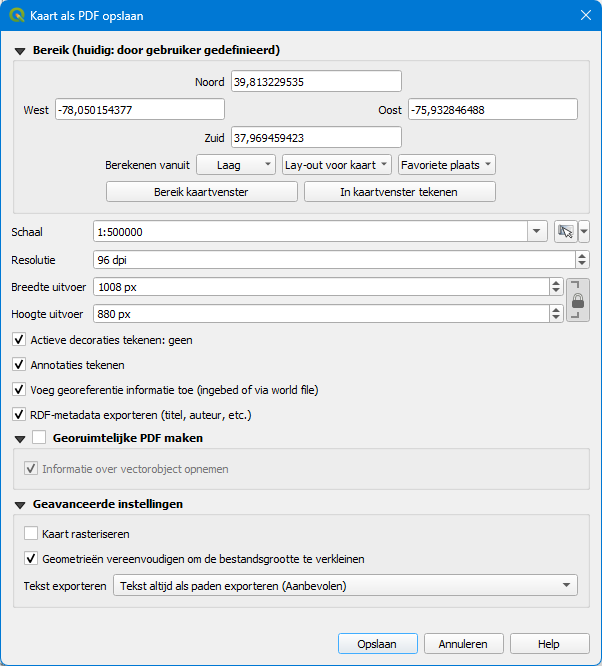Viewport: 602px width, 666px height.
Task: Click the Bereik kaartvenster button
Action: pos(202,191)
